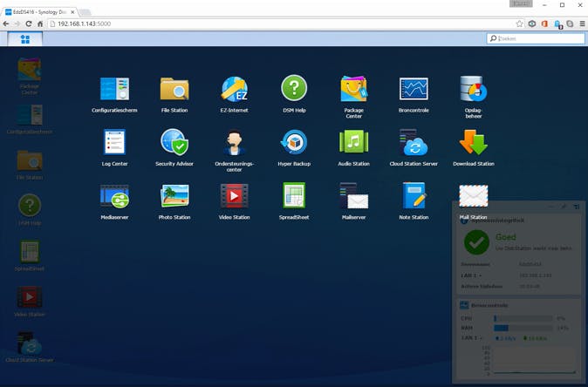Screen dimensions: 588x387
Task: Click the Broncontrole widget header icon
Action: coord(464,305)
